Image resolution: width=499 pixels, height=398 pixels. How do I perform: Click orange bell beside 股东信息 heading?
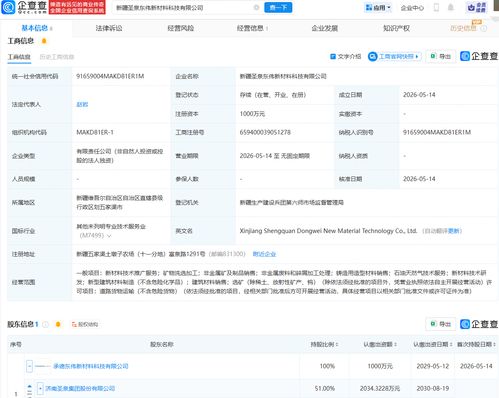pos(58,324)
